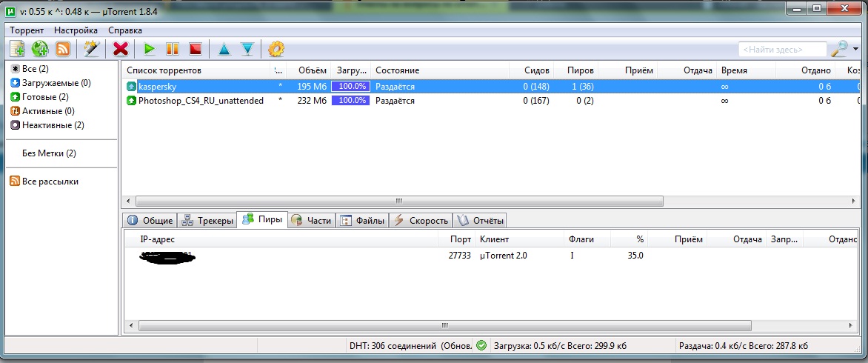
Task: Click Photoshop torrent's 100.0% progress bar
Action: tap(350, 101)
